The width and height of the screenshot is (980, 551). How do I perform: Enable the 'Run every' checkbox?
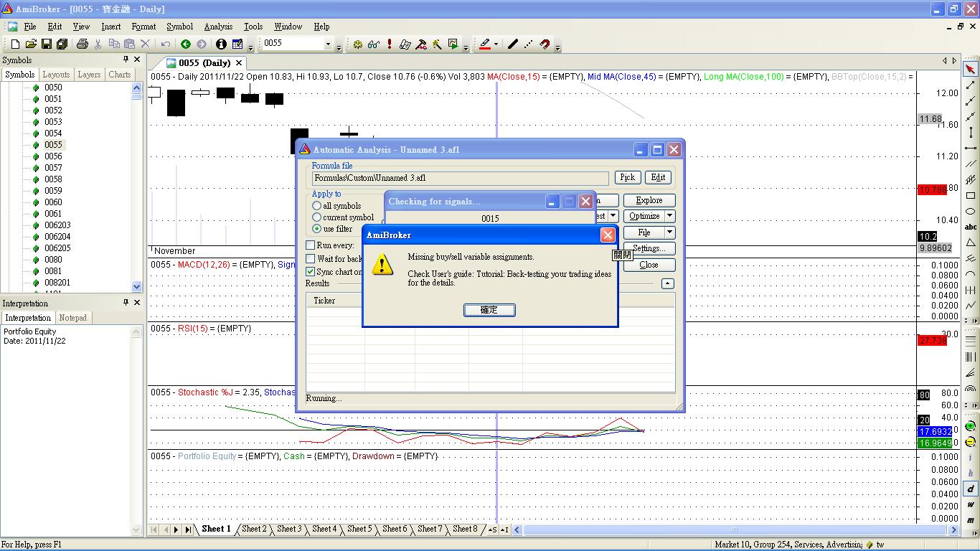[311, 245]
